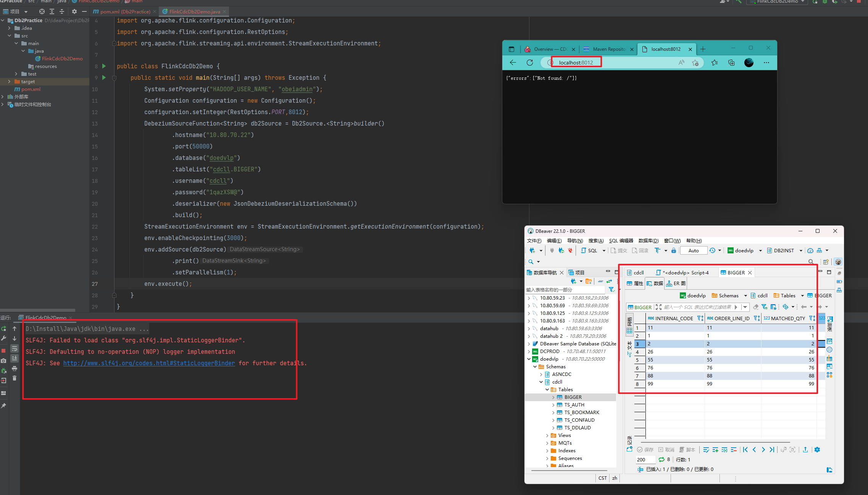Click the locate-file target icon in Project panel
This screenshot has height=495, width=868.
click(x=42, y=11)
